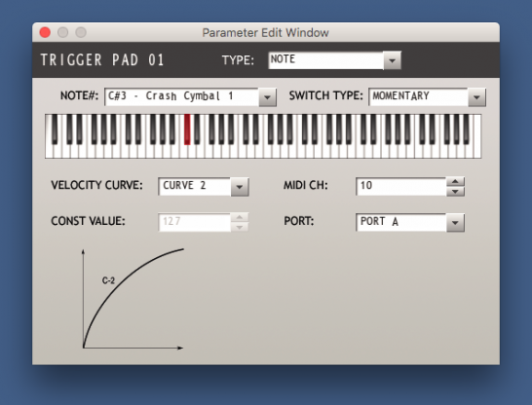The height and width of the screenshot is (405, 532).
Task: Decrease the MIDI CH value with down arrow
Action: 455,192
